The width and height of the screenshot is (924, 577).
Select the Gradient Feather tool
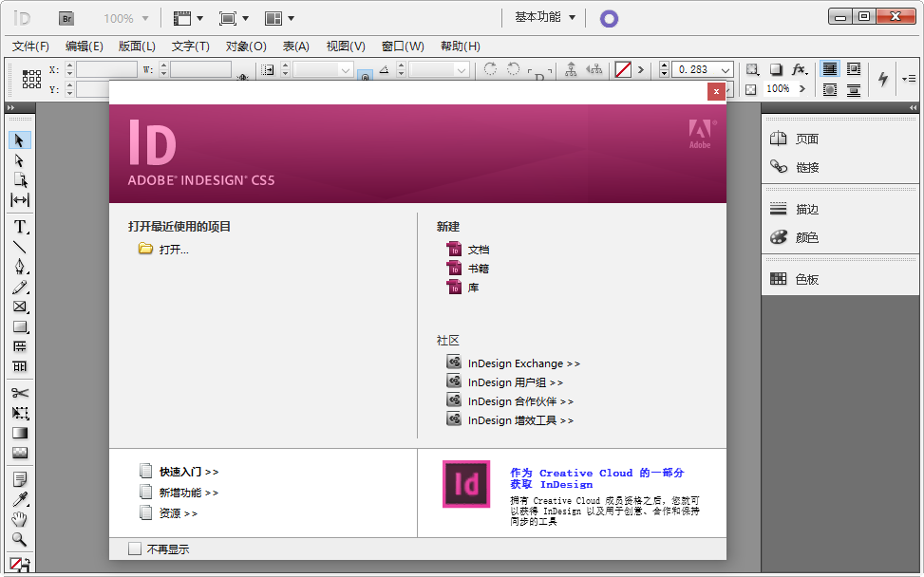pyautogui.click(x=19, y=453)
